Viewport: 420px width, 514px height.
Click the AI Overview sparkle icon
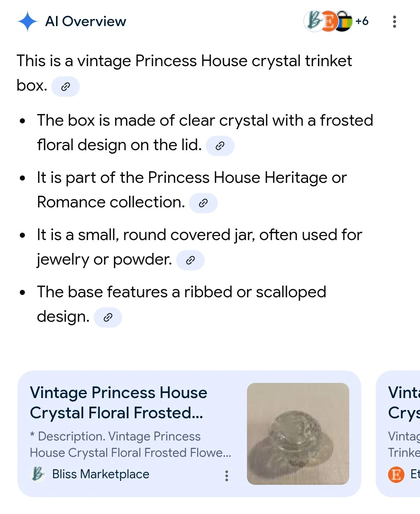27,21
